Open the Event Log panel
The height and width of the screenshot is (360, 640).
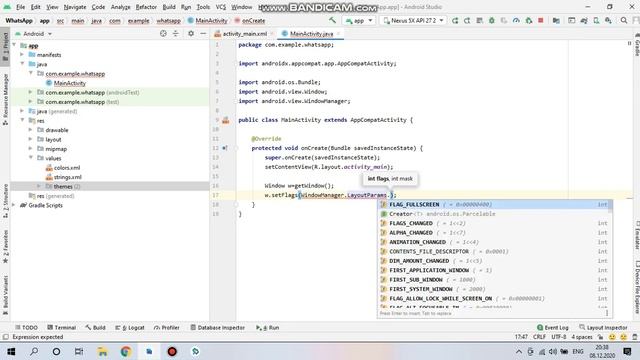(553, 327)
